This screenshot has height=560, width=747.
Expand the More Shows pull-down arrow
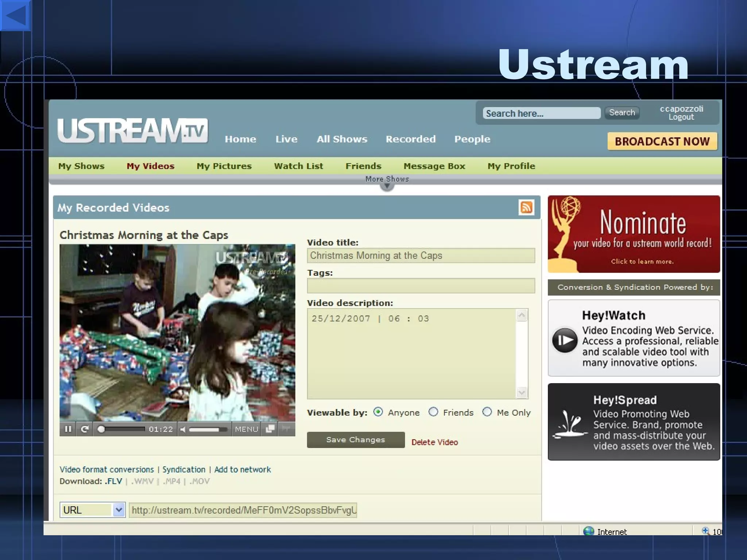pos(387,186)
